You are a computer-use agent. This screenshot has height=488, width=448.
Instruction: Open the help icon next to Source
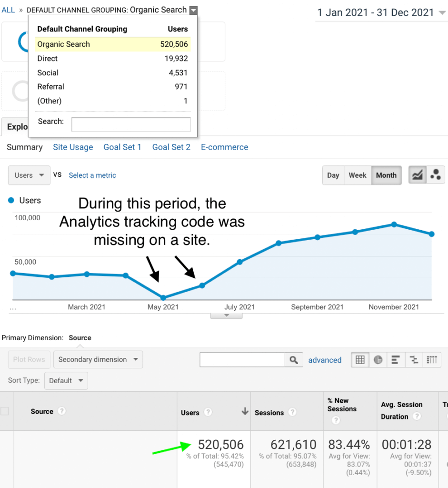pos(61,411)
